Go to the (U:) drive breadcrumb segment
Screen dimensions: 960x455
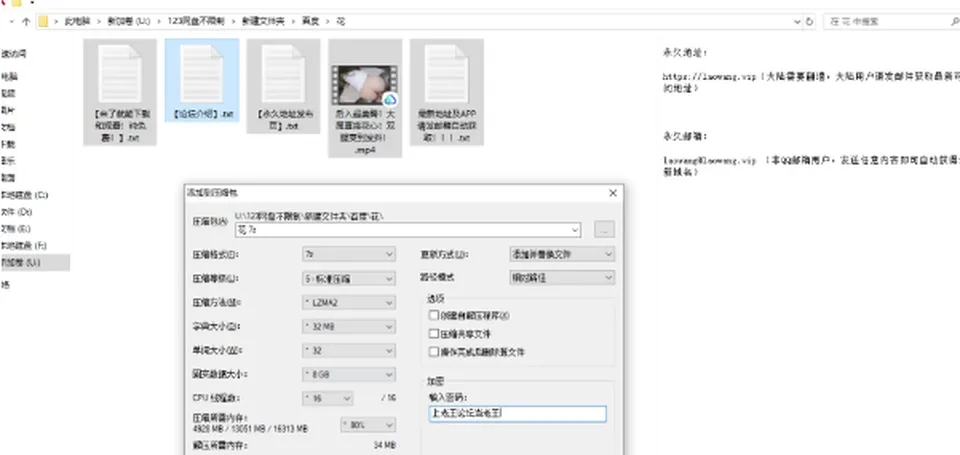[x=129, y=21]
